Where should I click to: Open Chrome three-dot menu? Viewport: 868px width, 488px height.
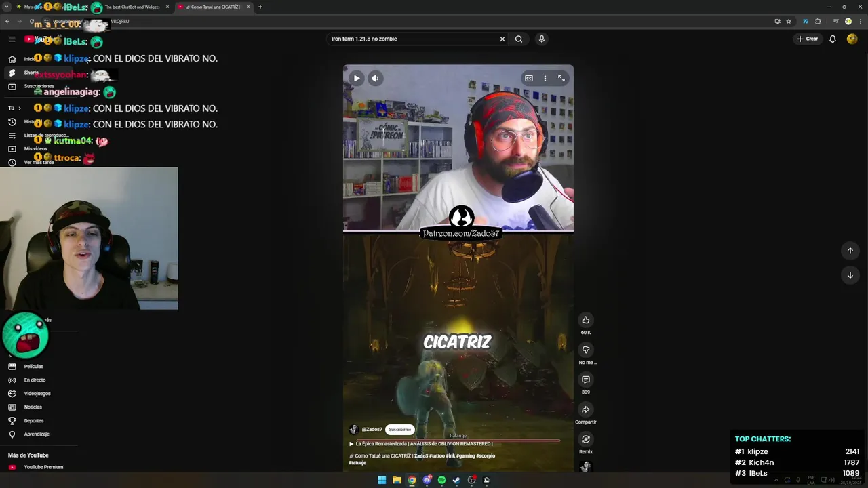point(860,21)
